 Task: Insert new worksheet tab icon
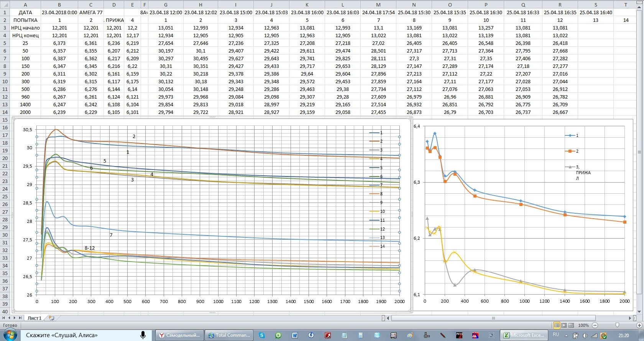click(51, 318)
